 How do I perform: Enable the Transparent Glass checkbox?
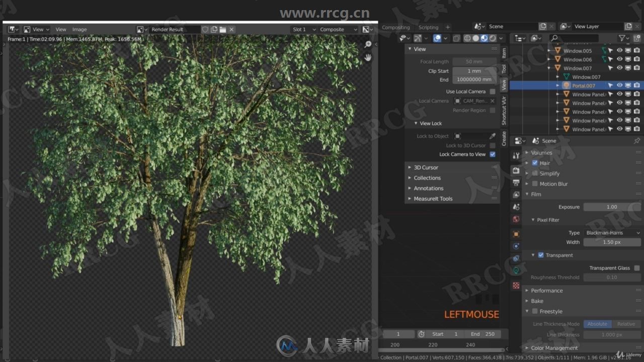[637, 268]
